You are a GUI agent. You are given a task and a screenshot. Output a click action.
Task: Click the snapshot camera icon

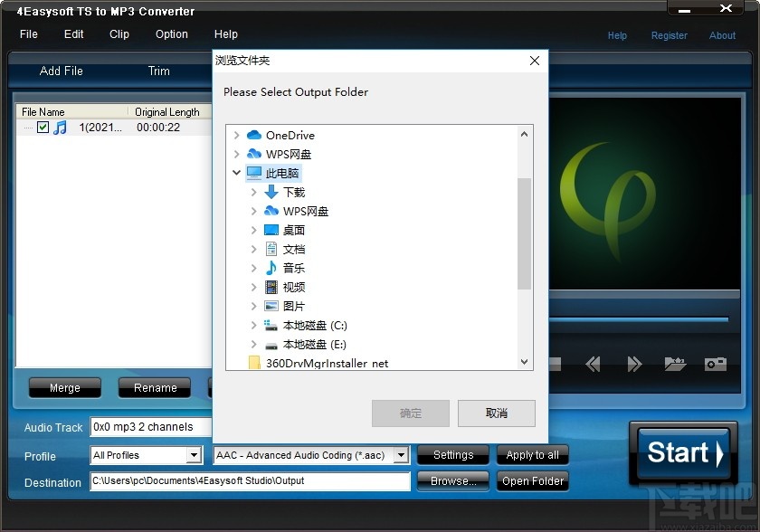[716, 363]
